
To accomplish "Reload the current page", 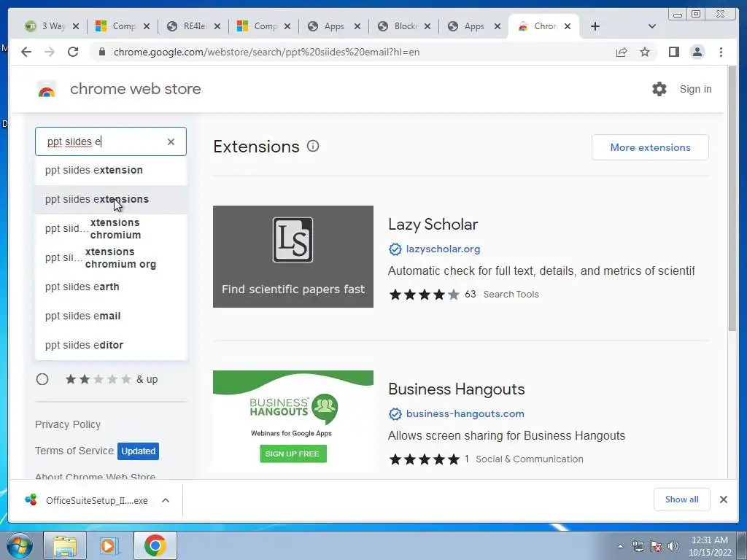I will click(73, 52).
